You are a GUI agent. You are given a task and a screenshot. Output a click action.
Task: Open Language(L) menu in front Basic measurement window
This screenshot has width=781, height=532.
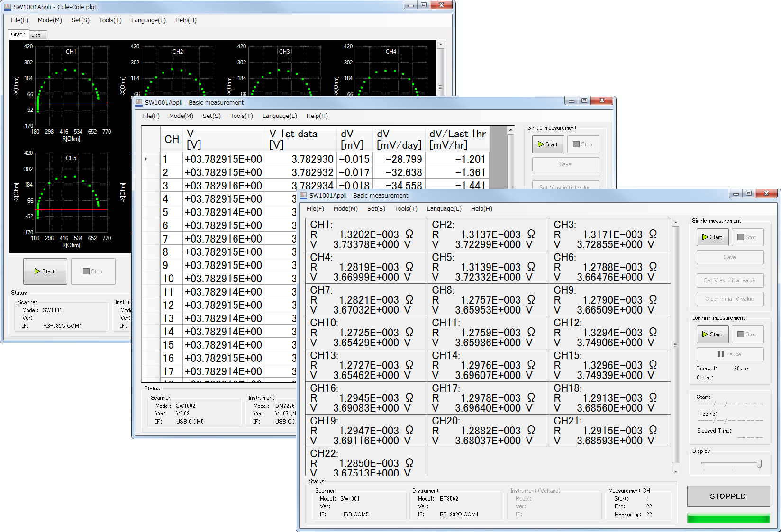tap(444, 209)
